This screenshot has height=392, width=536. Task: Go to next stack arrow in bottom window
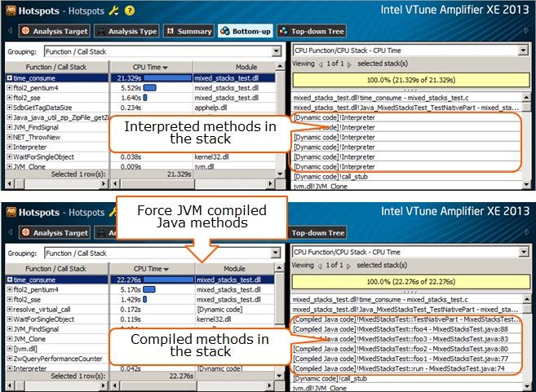[348, 266]
